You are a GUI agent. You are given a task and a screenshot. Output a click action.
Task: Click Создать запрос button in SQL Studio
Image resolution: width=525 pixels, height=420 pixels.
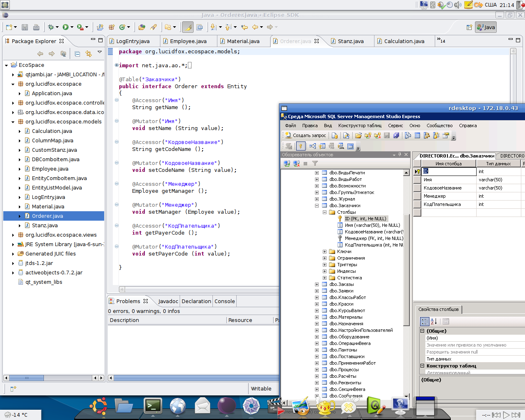[x=306, y=135]
